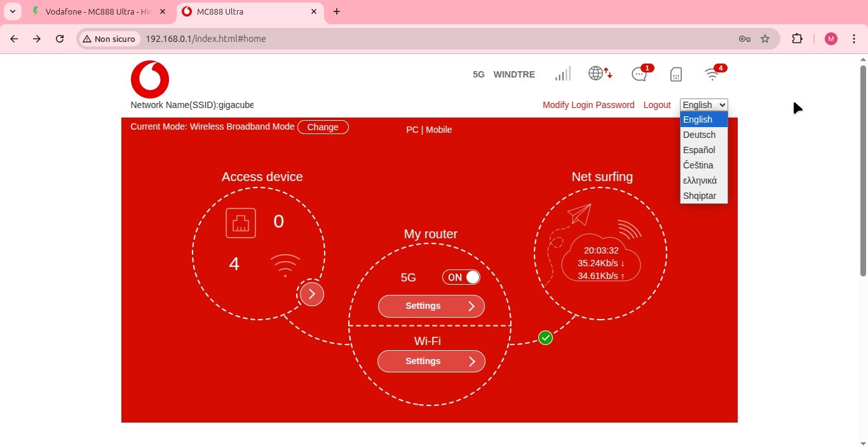Switch to Mobile view link
Screen dimensions: 868x448
point(439,130)
